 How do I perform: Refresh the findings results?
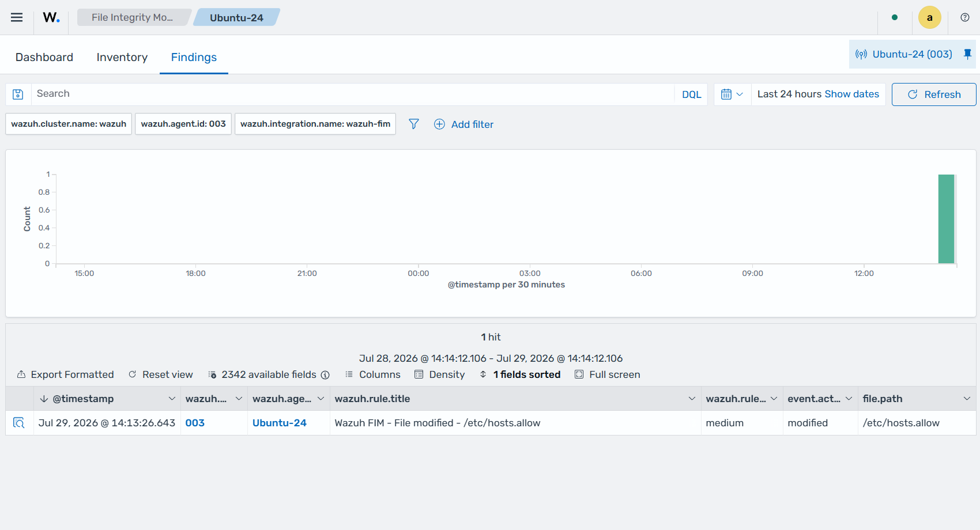coord(934,94)
